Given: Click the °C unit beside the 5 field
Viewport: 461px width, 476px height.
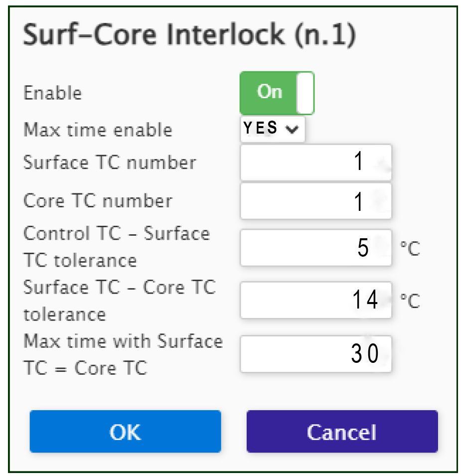Looking at the screenshot, I should pyautogui.click(x=410, y=249).
